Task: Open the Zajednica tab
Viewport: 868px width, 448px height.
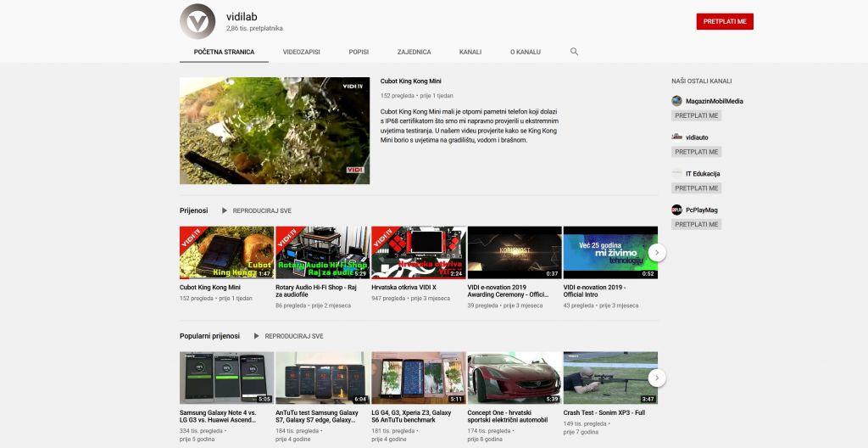Action: tap(414, 52)
